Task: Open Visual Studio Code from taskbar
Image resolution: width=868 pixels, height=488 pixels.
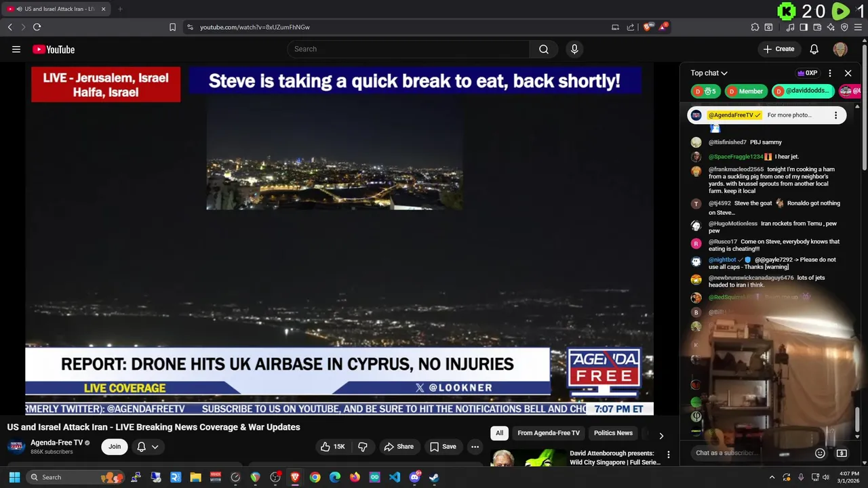Action: pyautogui.click(x=395, y=477)
